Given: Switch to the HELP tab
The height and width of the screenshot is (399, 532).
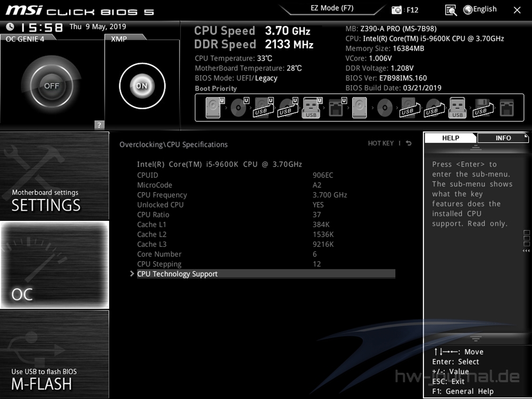Looking at the screenshot, I should 451,138.
